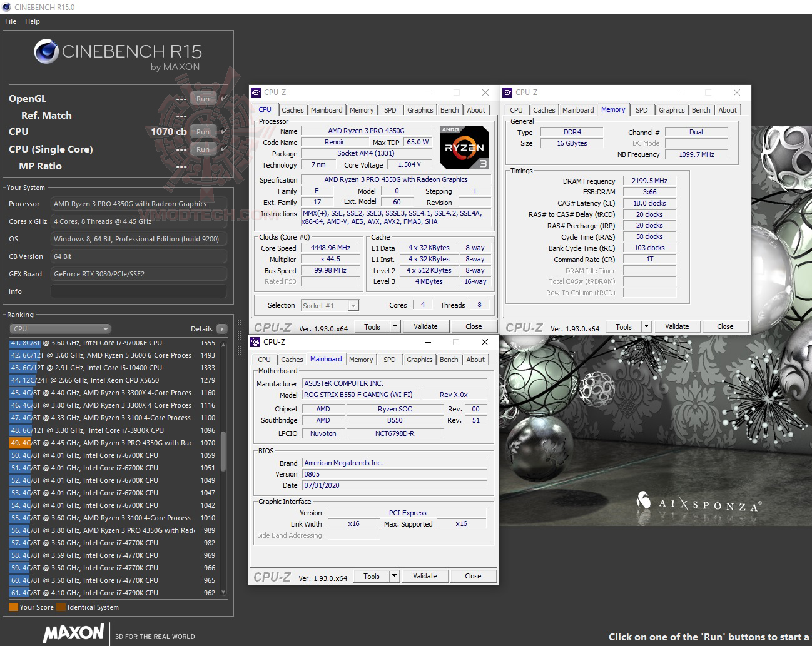
Task: Click the CPU-Z icon in the CPU window title
Action: [256, 93]
